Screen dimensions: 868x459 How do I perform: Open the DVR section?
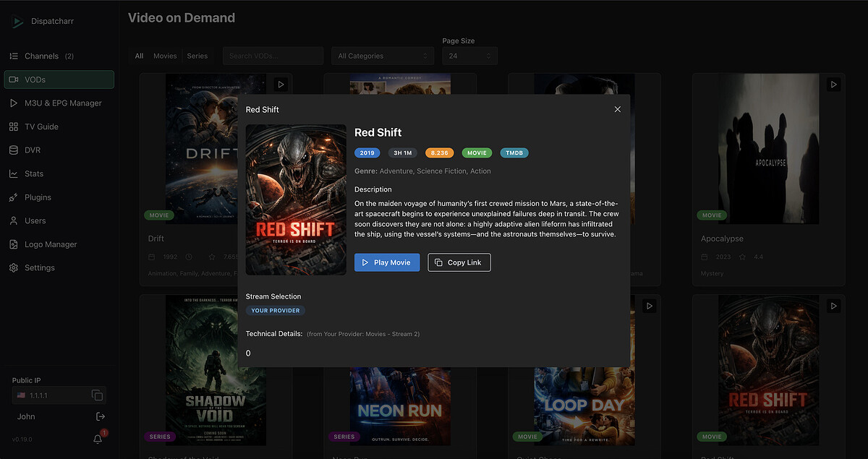coord(59,150)
